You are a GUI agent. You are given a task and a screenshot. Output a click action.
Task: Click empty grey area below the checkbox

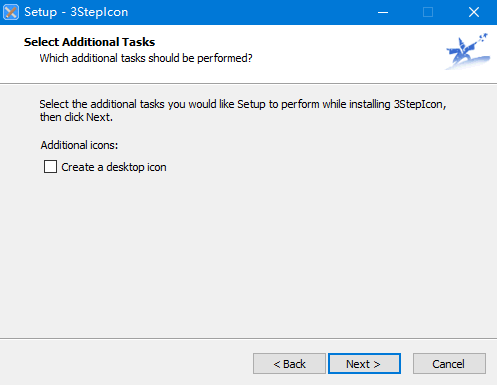(x=248, y=253)
